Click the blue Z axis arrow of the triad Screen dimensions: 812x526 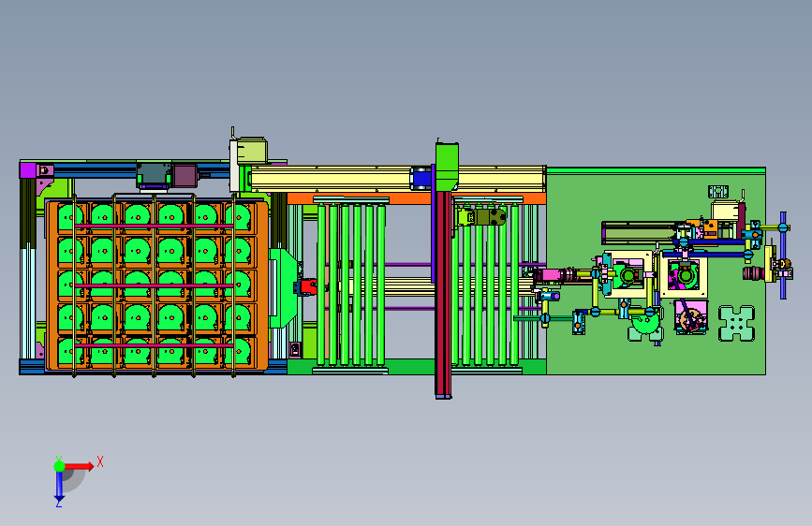pyautogui.click(x=59, y=487)
